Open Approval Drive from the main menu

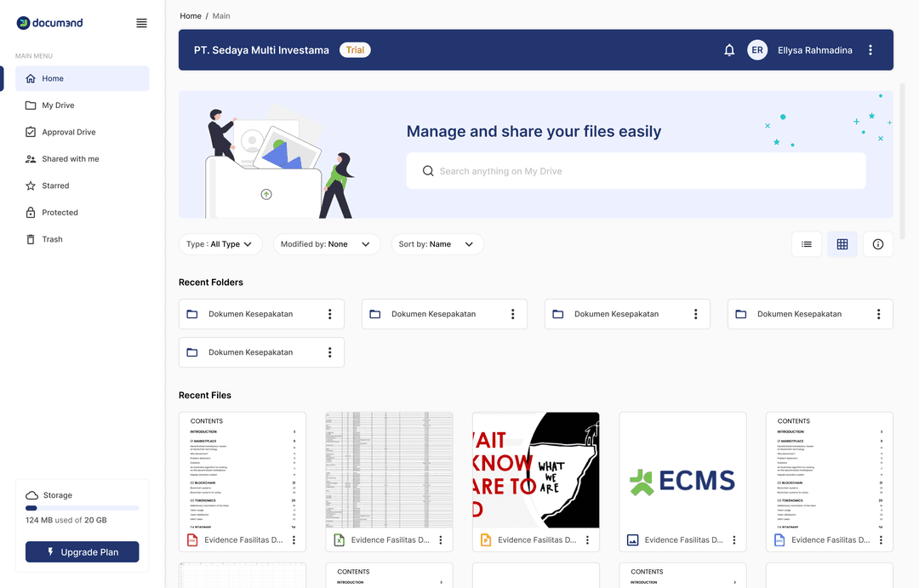68,132
